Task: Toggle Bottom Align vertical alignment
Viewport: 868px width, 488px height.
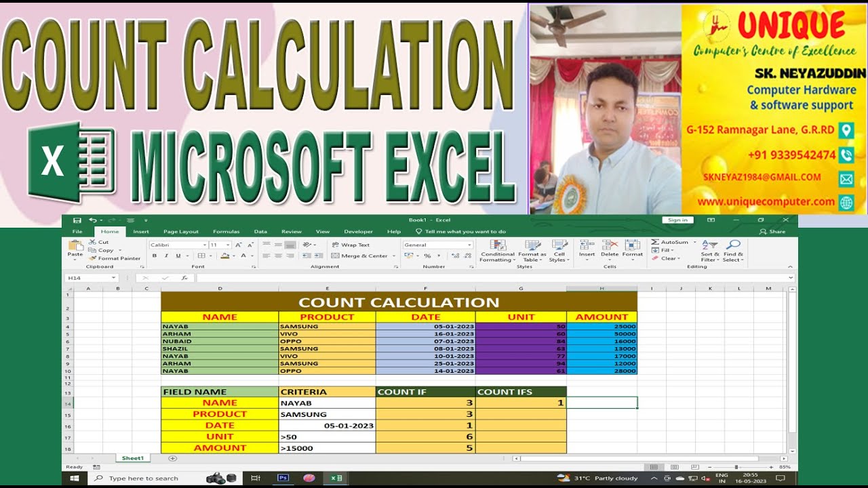Action: tap(290, 245)
